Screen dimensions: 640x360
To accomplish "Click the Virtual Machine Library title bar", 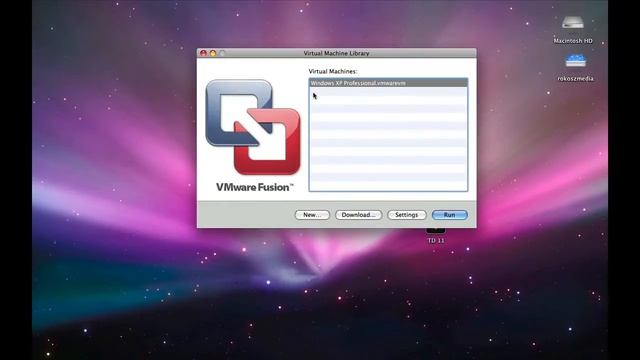I will click(336, 53).
